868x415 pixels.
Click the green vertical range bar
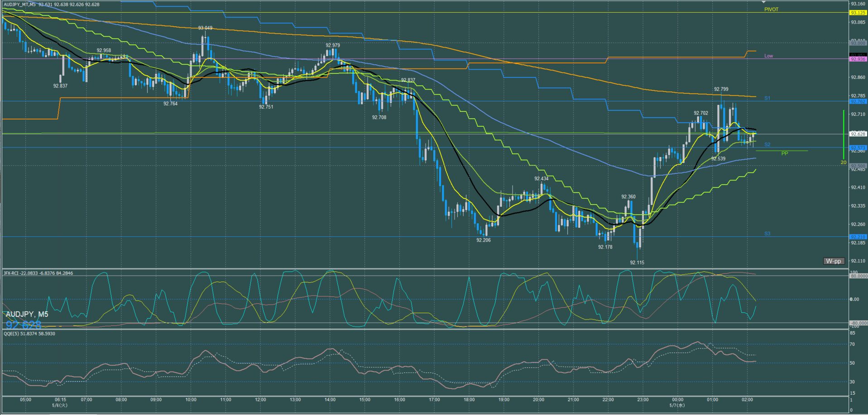point(844,134)
